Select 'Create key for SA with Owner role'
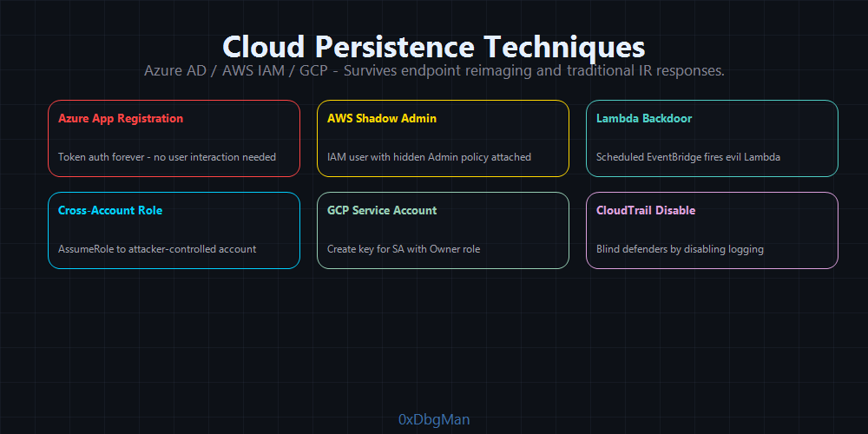 point(404,249)
